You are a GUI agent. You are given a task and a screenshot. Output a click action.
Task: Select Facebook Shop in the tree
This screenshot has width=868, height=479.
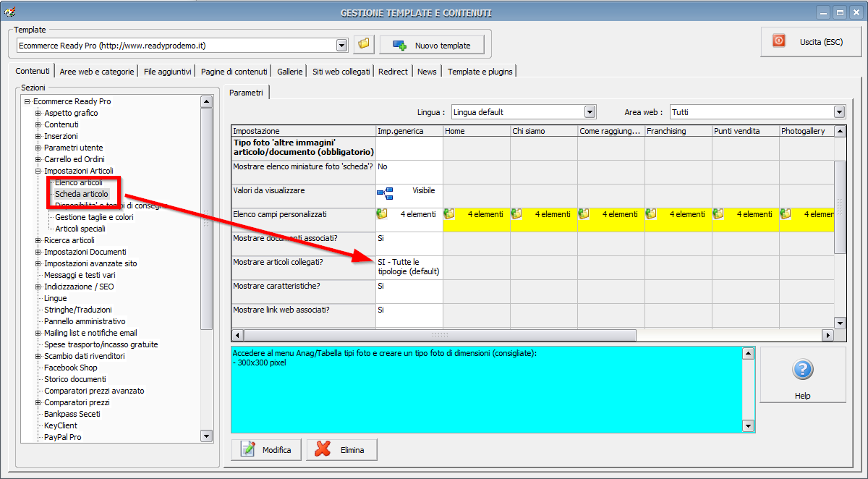click(70, 368)
